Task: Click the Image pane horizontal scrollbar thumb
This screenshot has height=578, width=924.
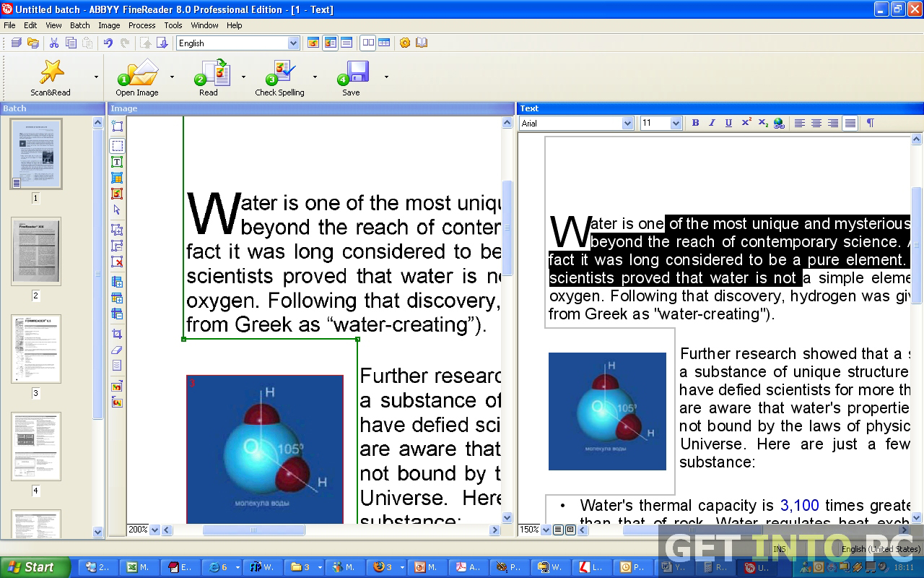Action: 253,530
